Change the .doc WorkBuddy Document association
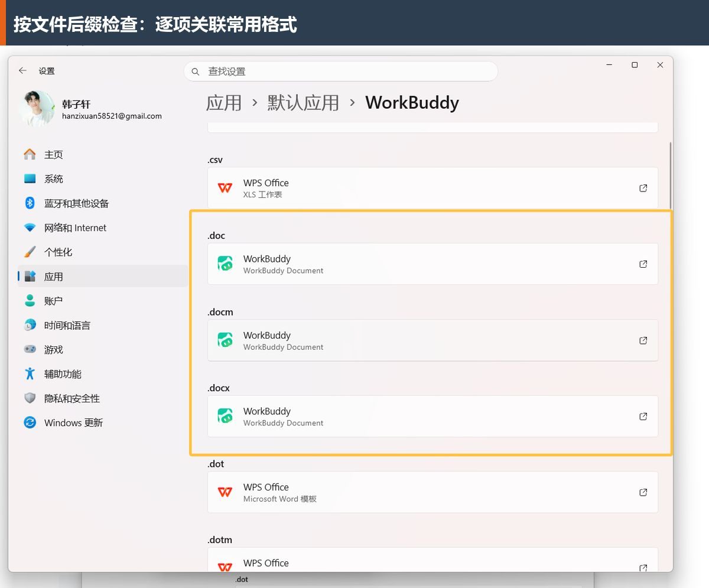The height and width of the screenshot is (588, 709). coord(432,264)
